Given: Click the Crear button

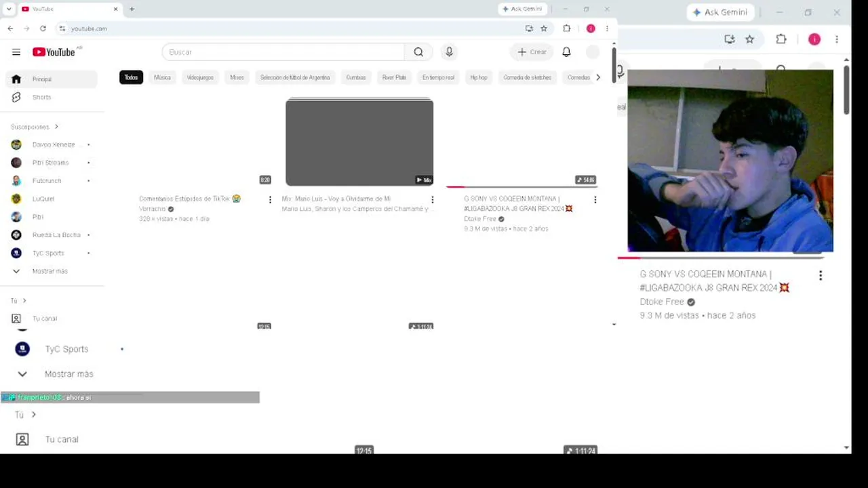Looking at the screenshot, I should (x=532, y=52).
